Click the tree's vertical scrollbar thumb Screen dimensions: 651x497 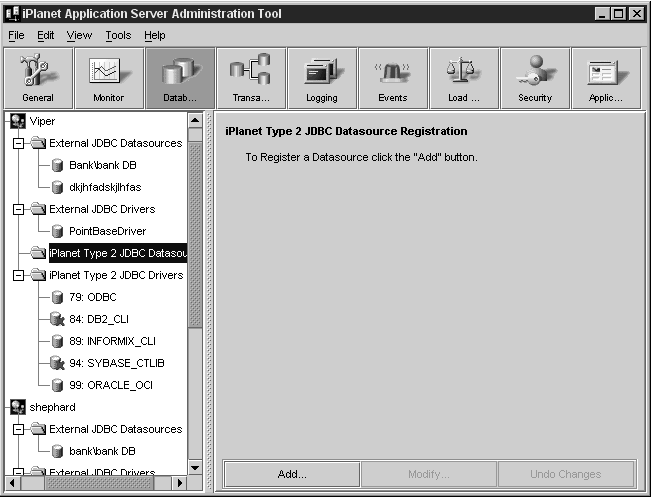coord(195,235)
